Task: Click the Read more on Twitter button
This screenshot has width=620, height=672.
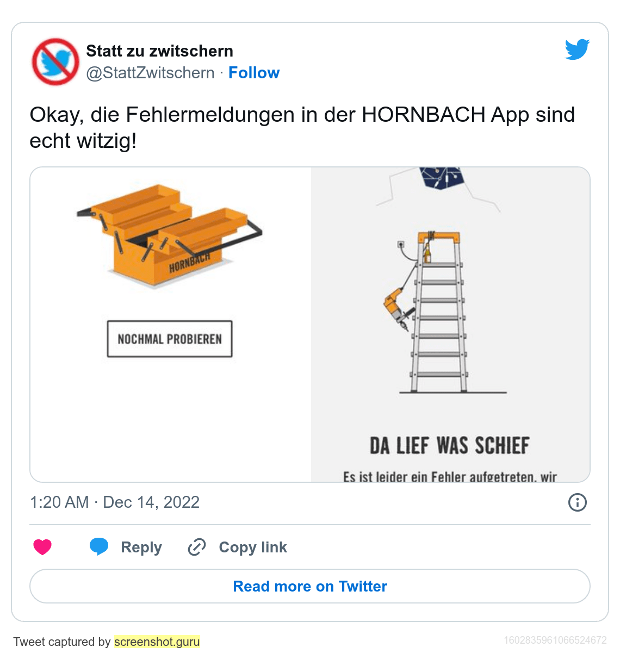Action: (x=310, y=586)
